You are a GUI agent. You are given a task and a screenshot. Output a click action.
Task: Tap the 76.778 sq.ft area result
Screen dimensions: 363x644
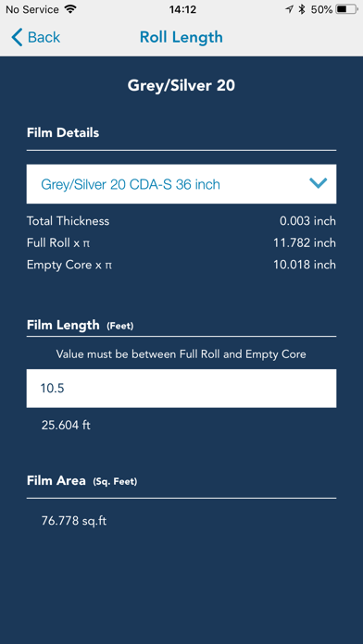click(74, 521)
